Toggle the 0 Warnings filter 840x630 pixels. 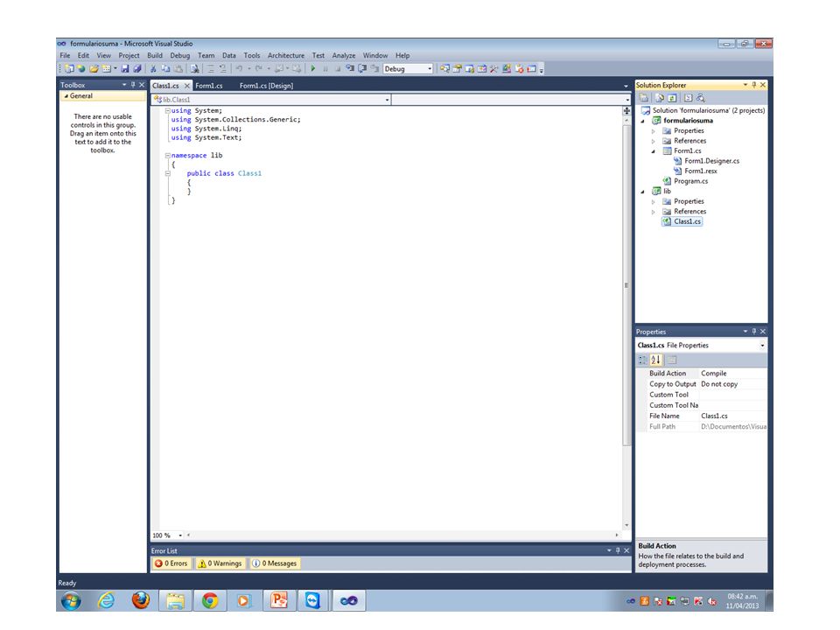click(220, 563)
